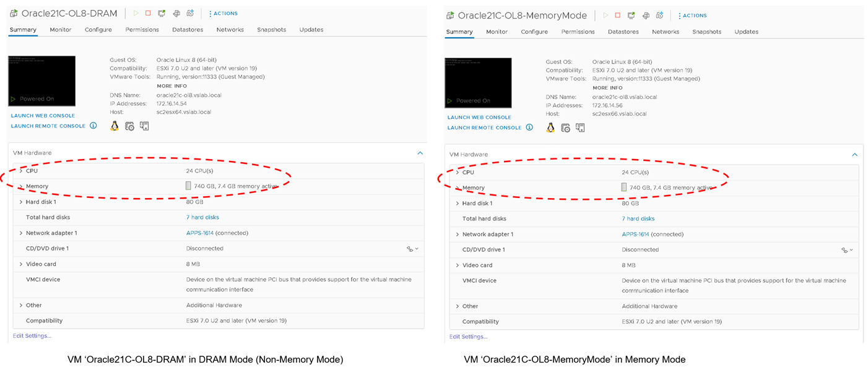Collapse VM Hardware panel in MemoryMode VM
Viewport: 868px width, 370px height.
click(855, 155)
